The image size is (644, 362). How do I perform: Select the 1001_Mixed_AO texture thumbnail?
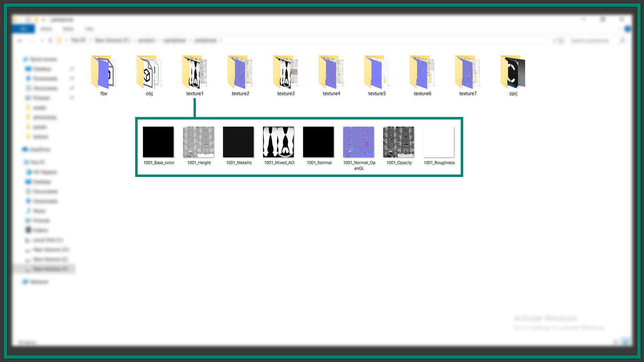278,142
